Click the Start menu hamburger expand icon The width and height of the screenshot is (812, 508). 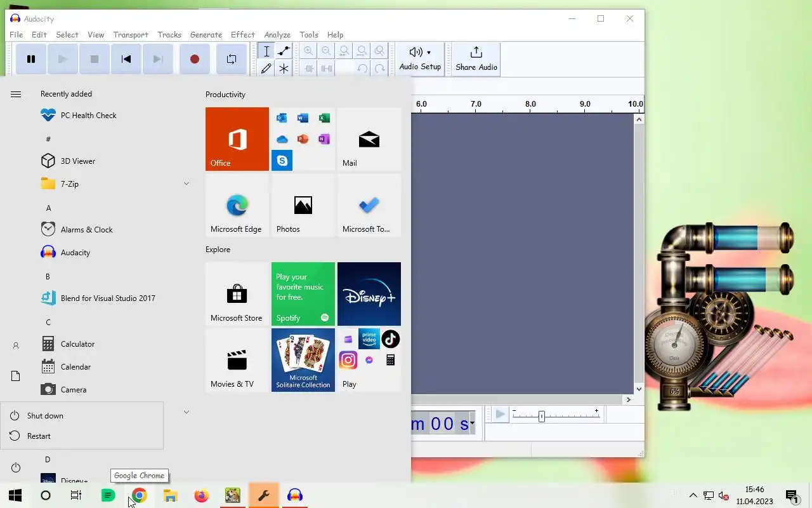pyautogui.click(x=16, y=94)
